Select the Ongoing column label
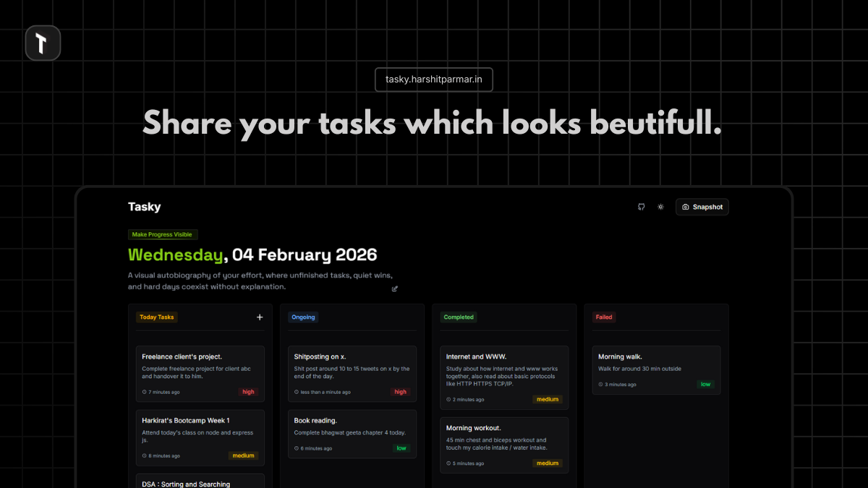Screen dimensions: 868x488 (x=303, y=317)
